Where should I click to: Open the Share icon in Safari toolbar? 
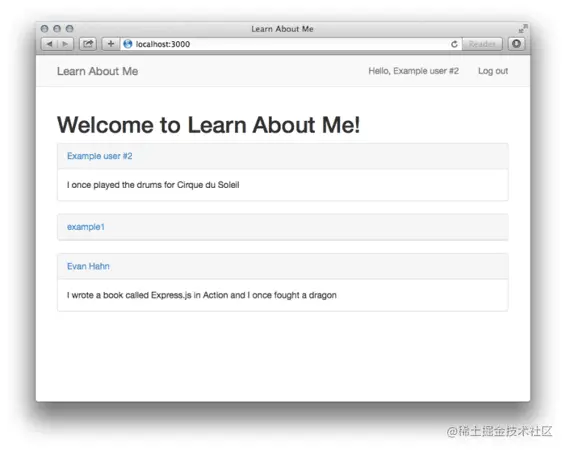(x=88, y=44)
